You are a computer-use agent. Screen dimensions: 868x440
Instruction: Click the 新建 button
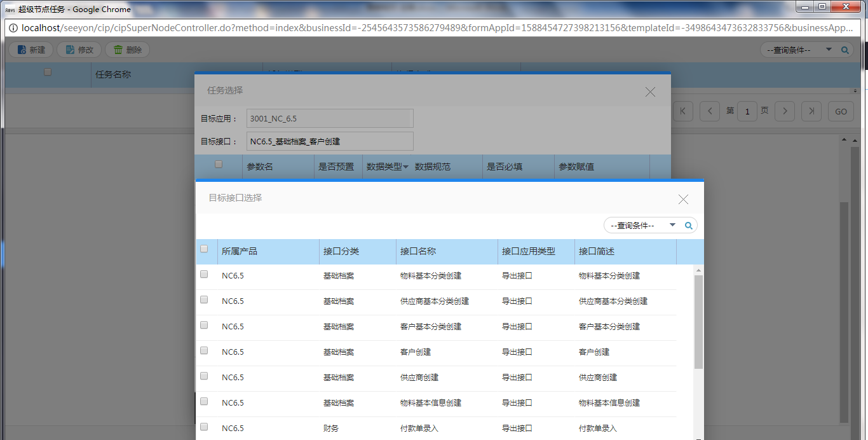(31, 50)
